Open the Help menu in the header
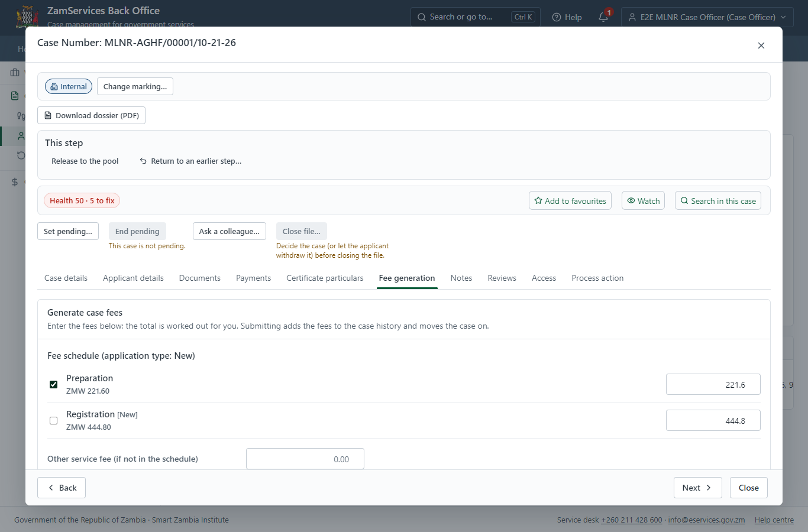Image resolution: width=808 pixels, height=532 pixels. (567, 17)
